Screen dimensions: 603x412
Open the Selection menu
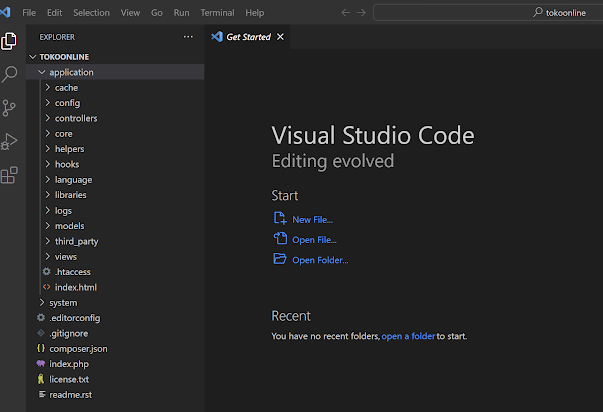click(x=92, y=13)
